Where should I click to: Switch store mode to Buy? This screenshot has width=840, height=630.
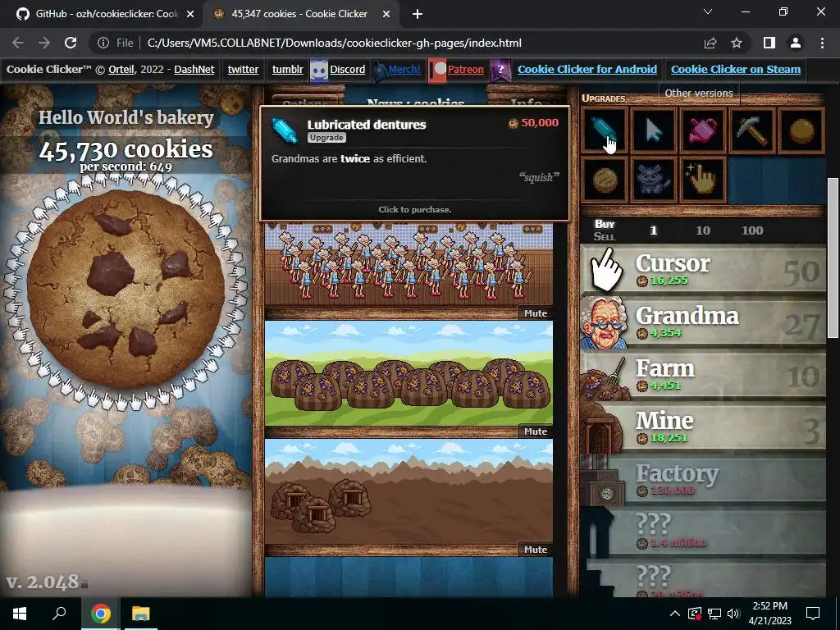pos(605,224)
